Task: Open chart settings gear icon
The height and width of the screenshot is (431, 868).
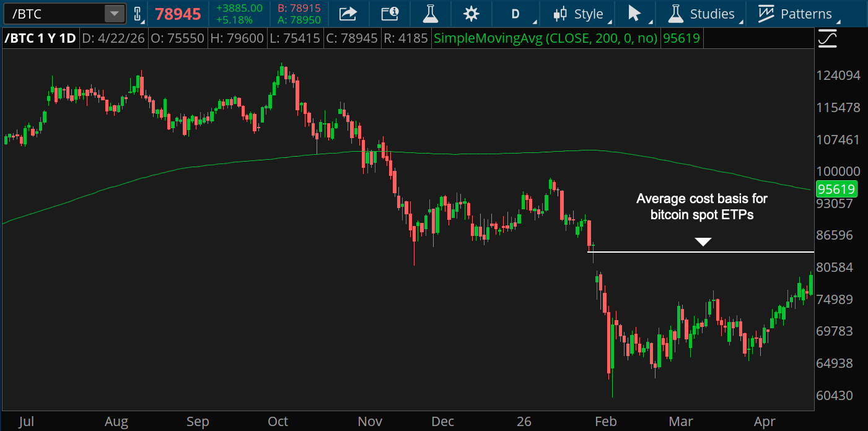Action: (471, 14)
